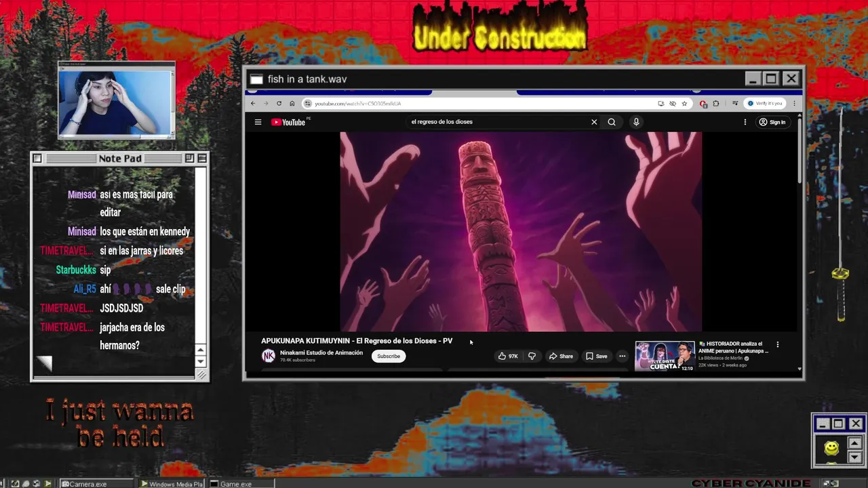Viewport: 868px width, 488px height.
Task: Click the fish in a tank.wav title icon
Action: click(x=256, y=79)
